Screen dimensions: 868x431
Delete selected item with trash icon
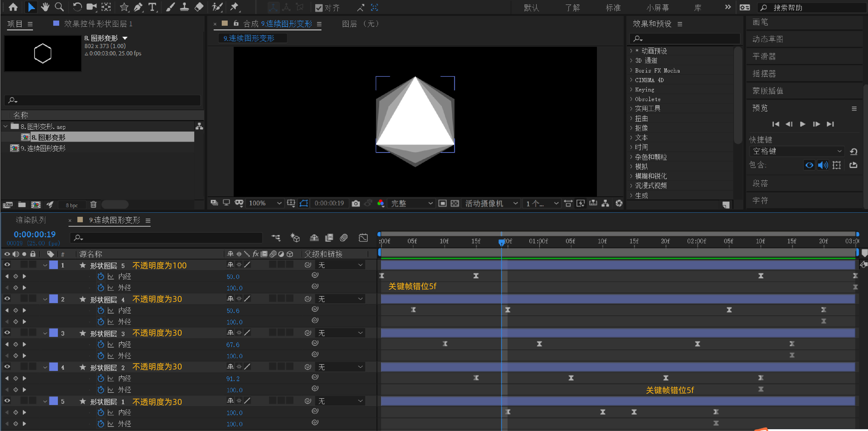pos(93,204)
